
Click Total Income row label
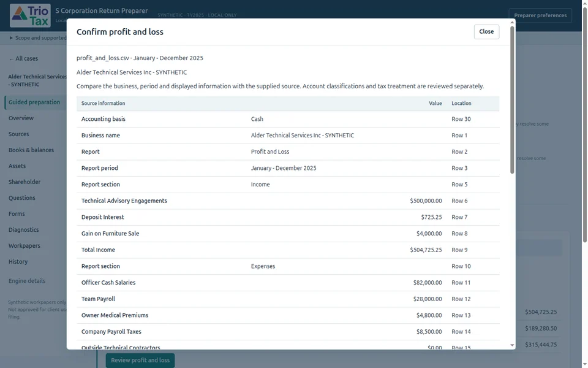click(x=98, y=250)
